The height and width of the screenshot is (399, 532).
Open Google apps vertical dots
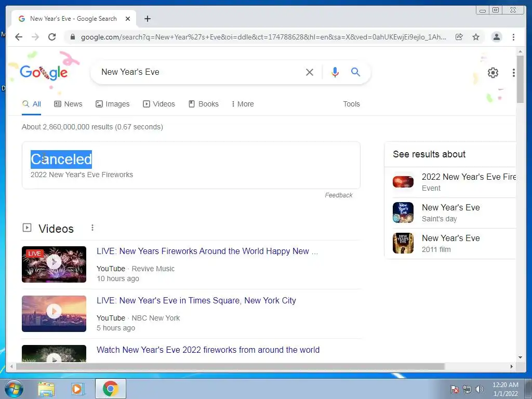coord(513,72)
